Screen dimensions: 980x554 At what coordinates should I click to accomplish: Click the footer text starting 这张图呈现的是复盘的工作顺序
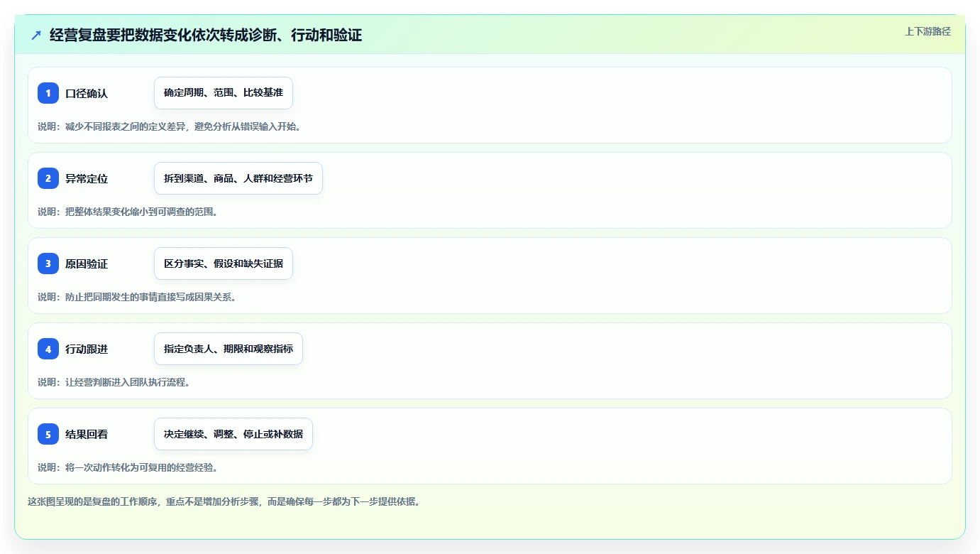[224, 501]
